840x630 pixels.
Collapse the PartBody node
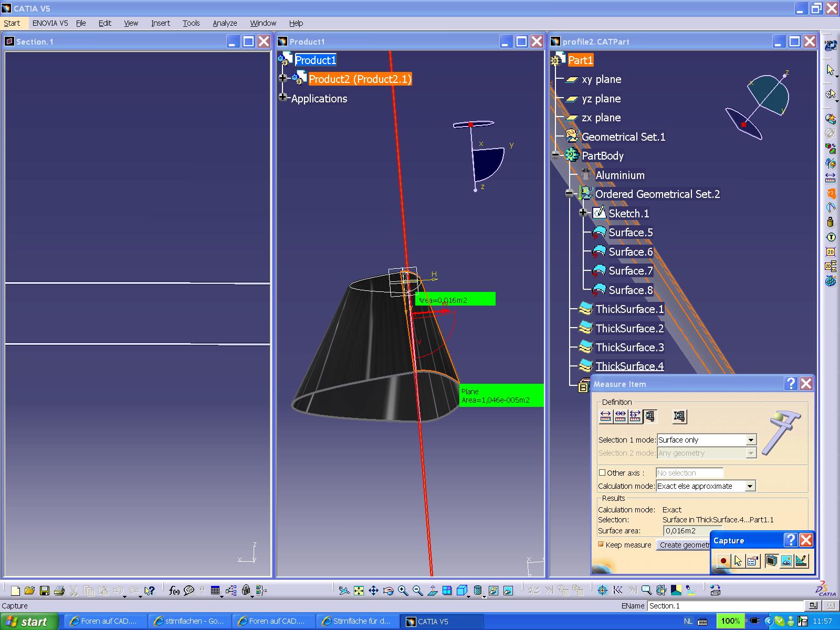555,155
